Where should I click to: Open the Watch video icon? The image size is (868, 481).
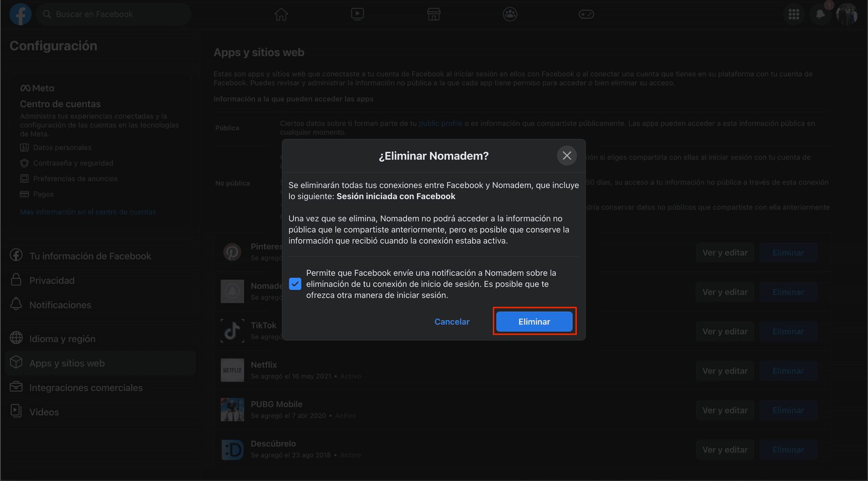358,14
